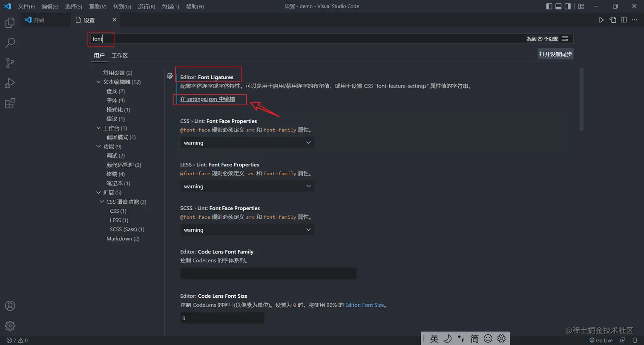Toggle the secondary side bar layout icon

coord(568,6)
